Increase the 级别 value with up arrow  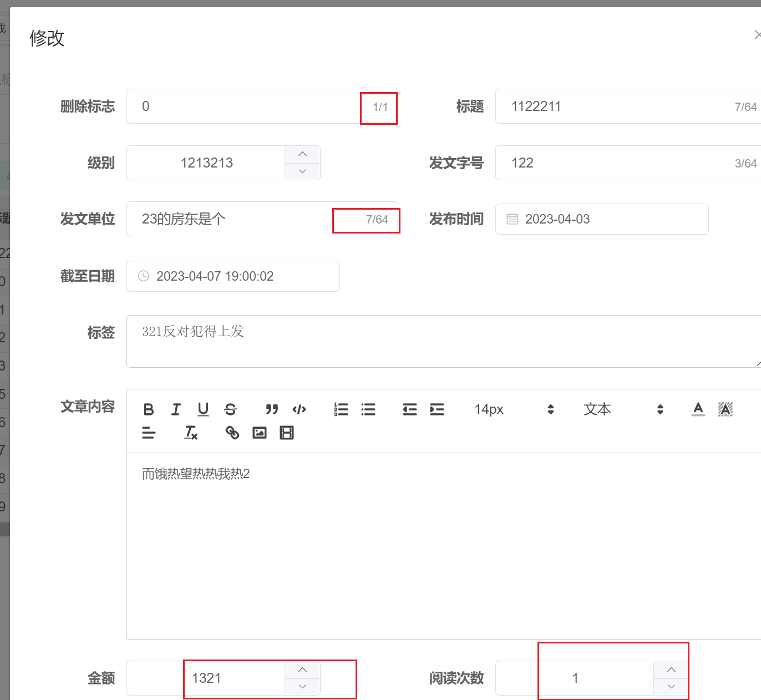(x=302, y=154)
